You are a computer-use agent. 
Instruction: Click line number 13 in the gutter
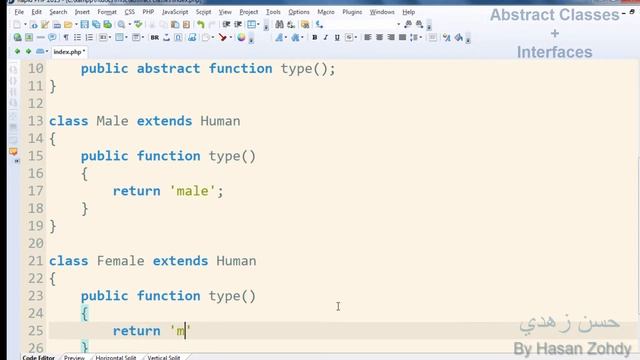point(36,121)
